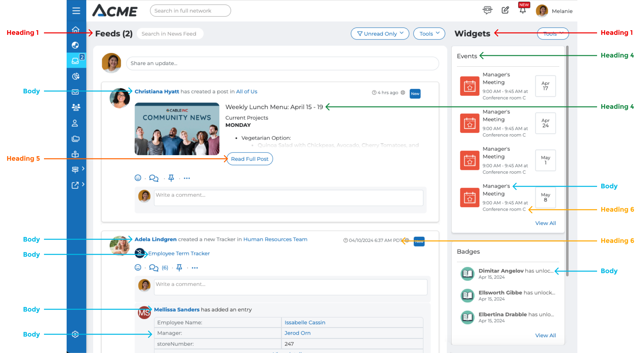Screen dimensions: 644x353
Task: Pin the Weekly Lunch Menu post
Action: tap(171, 178)
